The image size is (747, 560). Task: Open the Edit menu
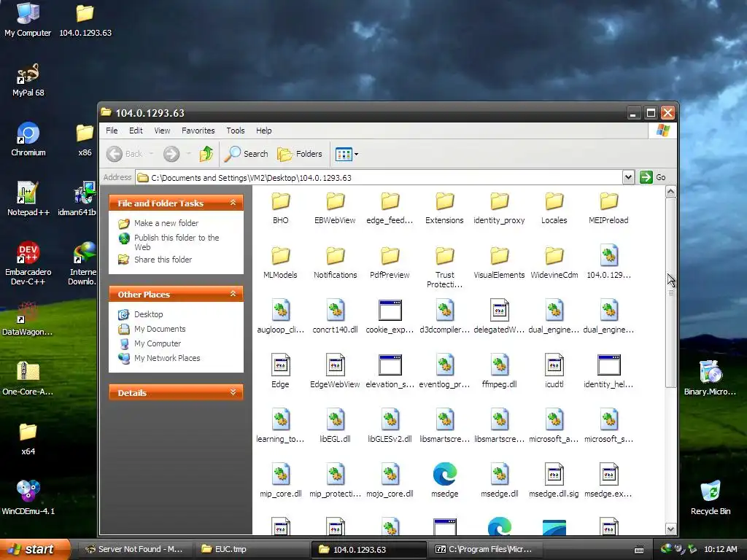pos(136,131)
